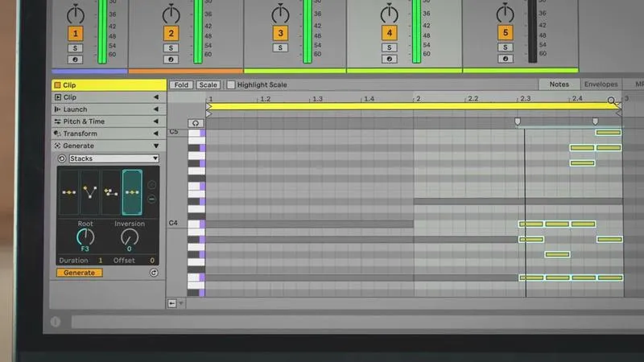The height and width of the screenshot is (362, 644).
Task: Arm track 5 for recording
Action: [506, 59]
